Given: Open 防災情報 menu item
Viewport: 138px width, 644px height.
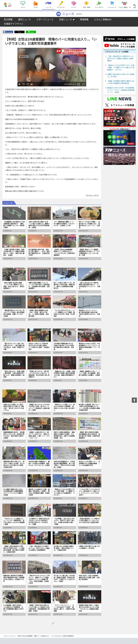Looking at the screenshot, I should click(8, 20).
